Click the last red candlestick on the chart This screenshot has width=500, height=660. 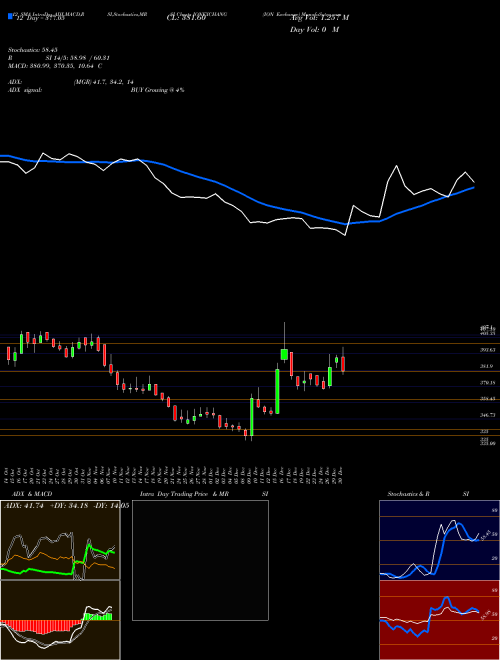[x=343, y=363]
